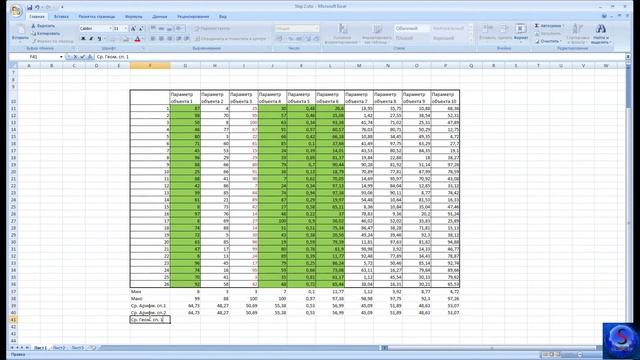Image resolution: width=640 pixels, height=360 pixels.
Task: Align text to bottom of cell
Action: pos(170,29)
